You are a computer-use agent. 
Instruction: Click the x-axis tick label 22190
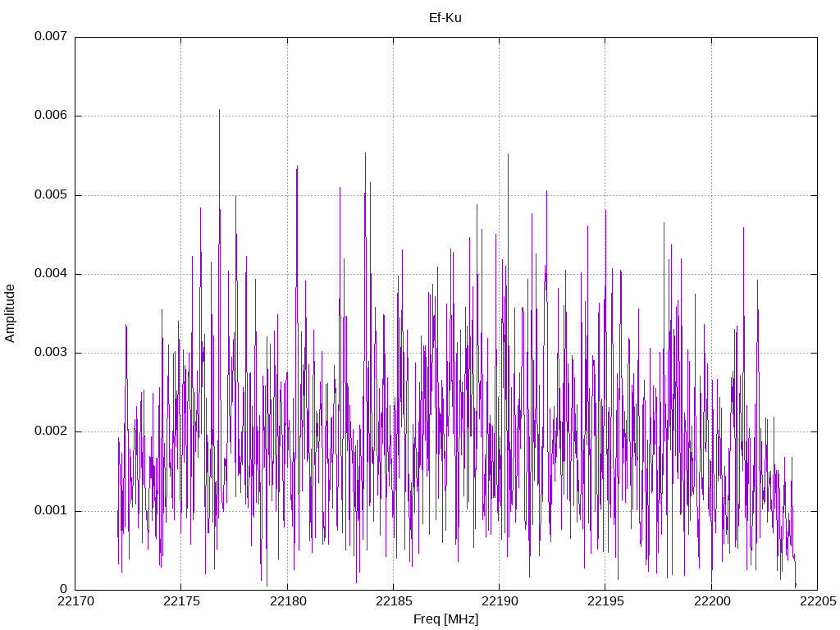coord(500,601)
